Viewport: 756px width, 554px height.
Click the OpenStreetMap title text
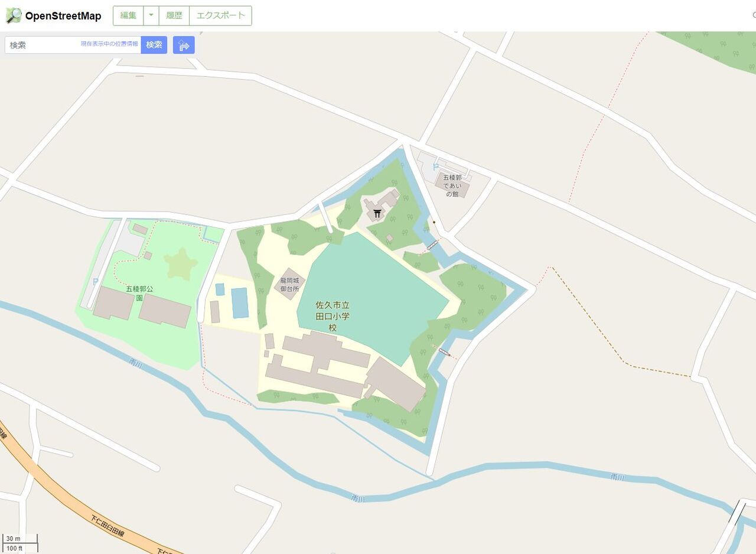[63, 16]
